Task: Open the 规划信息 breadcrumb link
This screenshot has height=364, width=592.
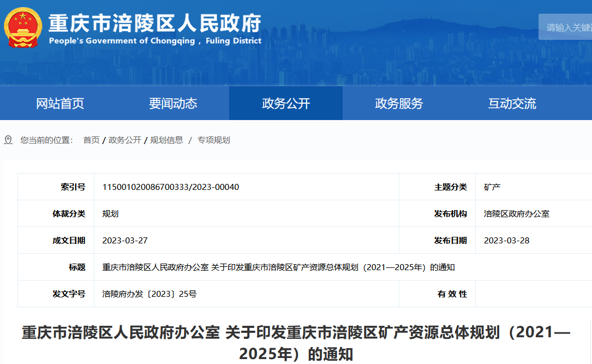Action: pos(166,140)
